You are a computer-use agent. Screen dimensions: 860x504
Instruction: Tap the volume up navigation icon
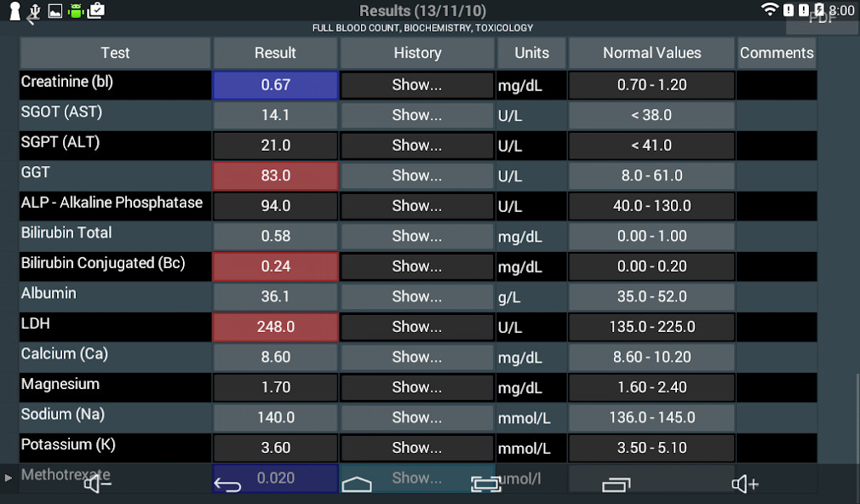coord(745,484)
